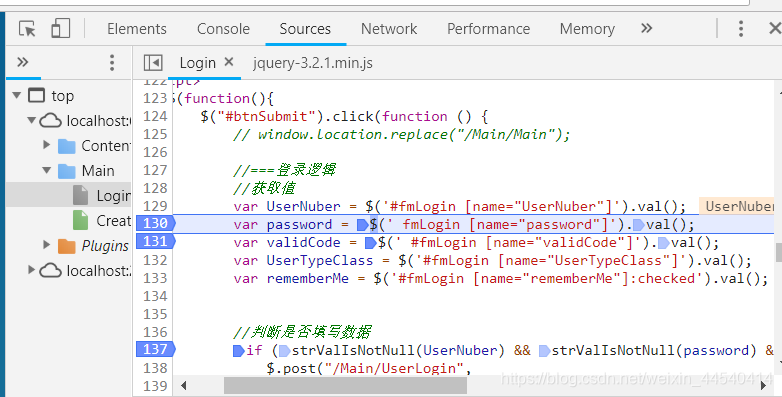Select the Main folder in tree

(x=98, y=171)
